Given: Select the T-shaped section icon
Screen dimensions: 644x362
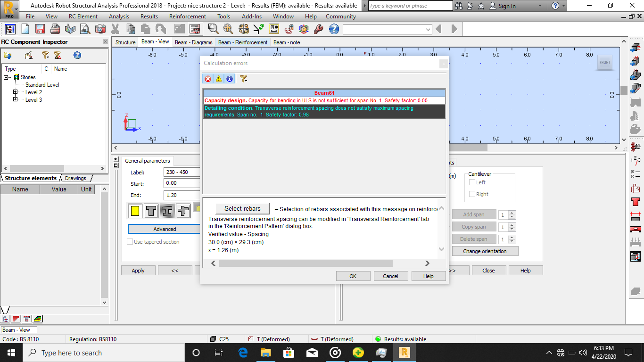Looking at the screenshot, I should (x=151, y=211).
